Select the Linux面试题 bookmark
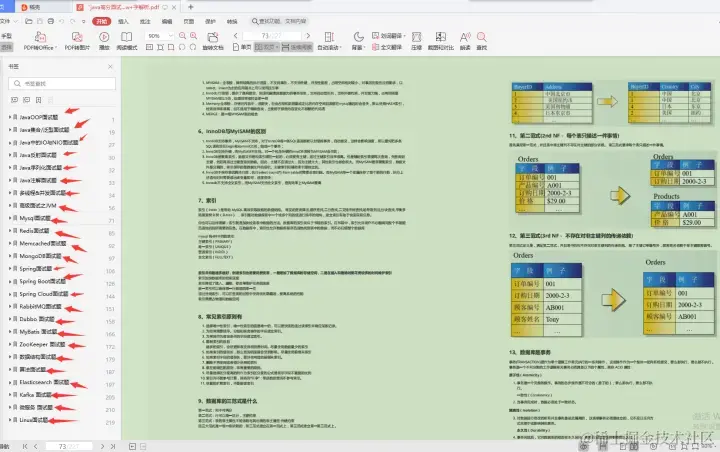 (x=34, y=420)
